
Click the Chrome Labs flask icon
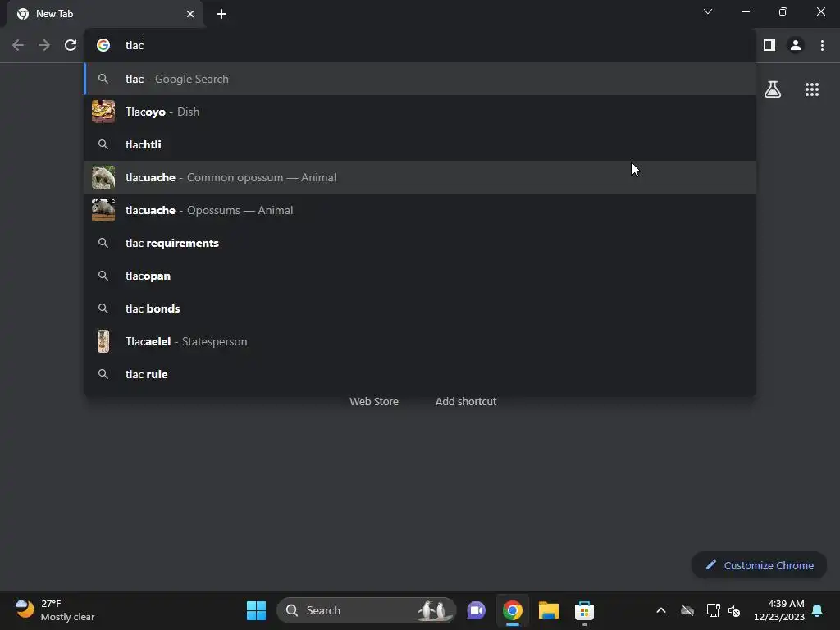click(x=773, y=89)
